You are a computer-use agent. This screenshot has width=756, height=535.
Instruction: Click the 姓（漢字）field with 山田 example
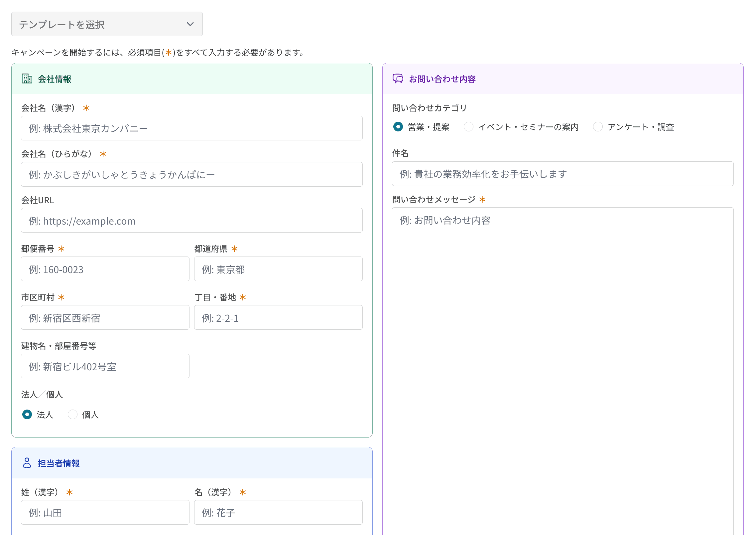(x=105, y=512)
